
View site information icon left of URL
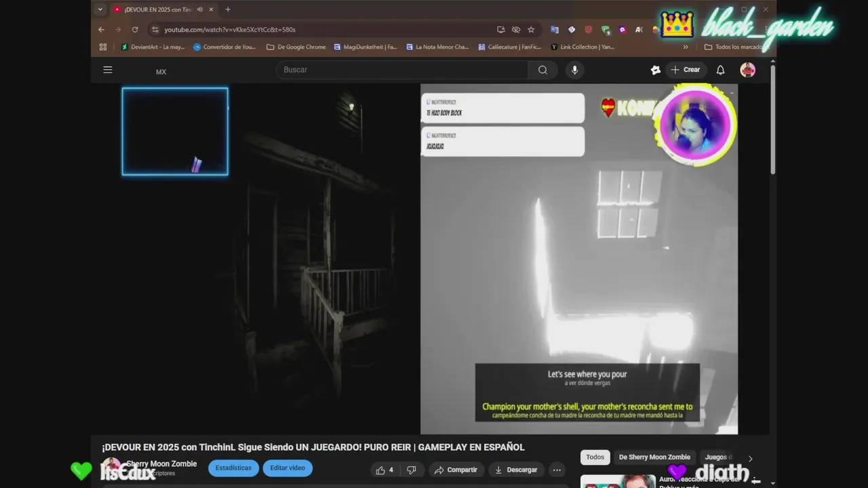pos(155,30)
